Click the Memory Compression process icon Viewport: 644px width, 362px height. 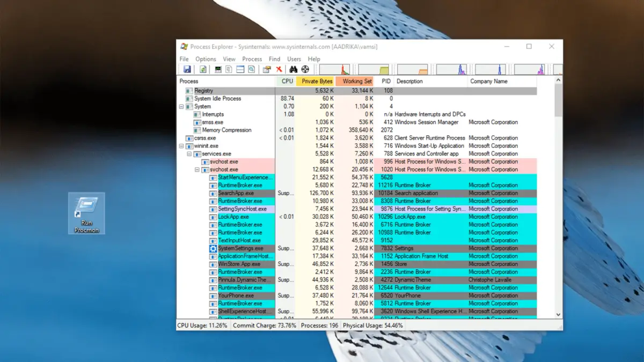click(x=197, y=130)
